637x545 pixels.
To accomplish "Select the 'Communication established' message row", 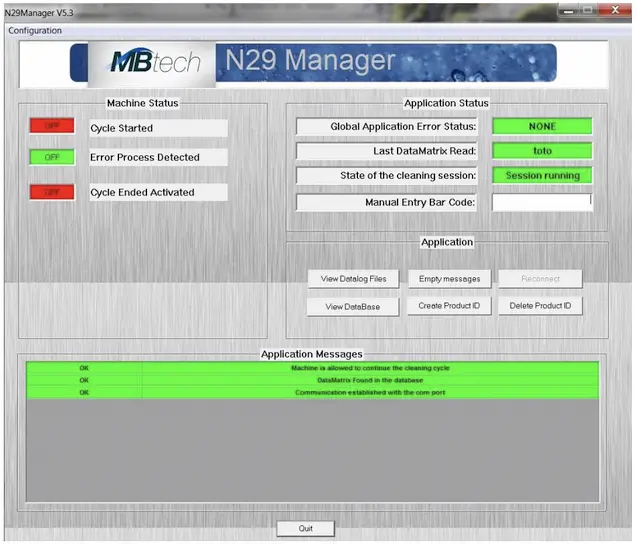I will (x=370, y=393).
